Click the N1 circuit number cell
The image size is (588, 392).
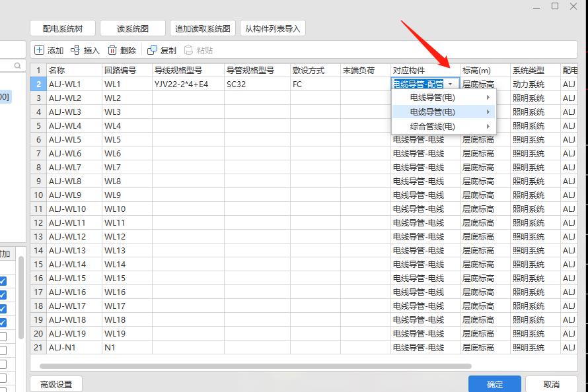pos(127,347)
